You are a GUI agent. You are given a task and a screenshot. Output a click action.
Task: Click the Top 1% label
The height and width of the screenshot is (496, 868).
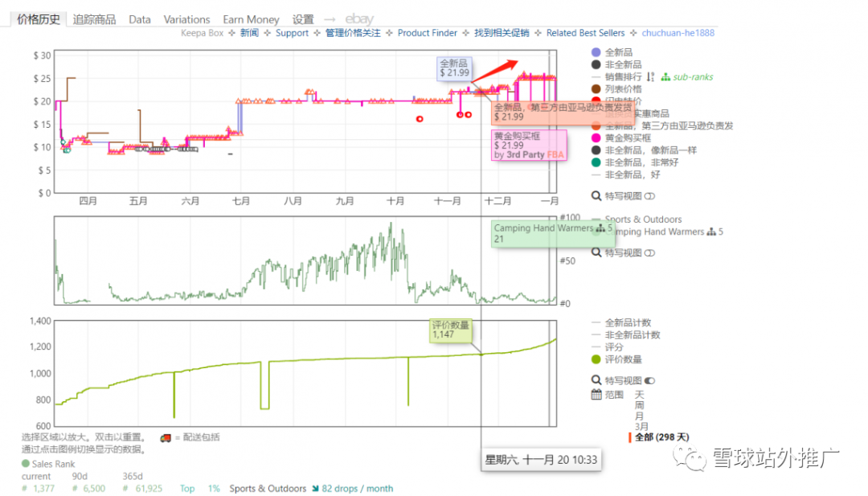click(x=200, y=488)
